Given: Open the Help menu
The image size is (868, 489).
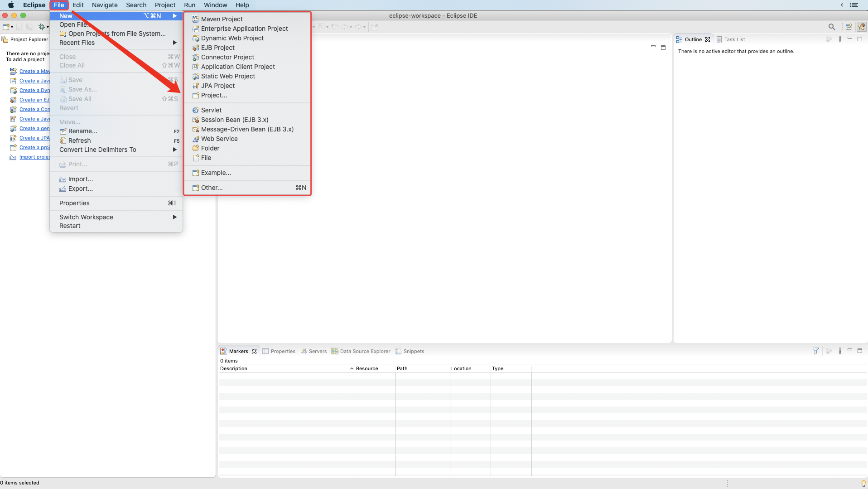Looking at the screenshot, I should pos(242,5).
